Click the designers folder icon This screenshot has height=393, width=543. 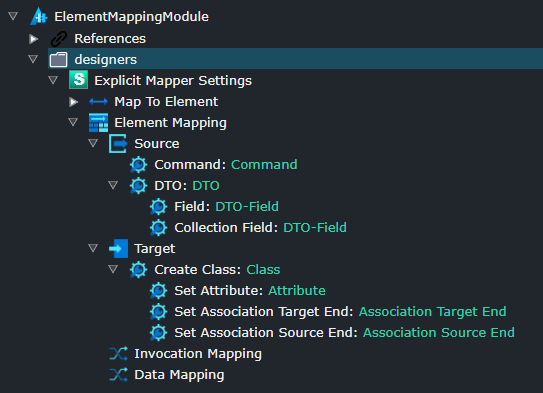(x=59, y=60)
